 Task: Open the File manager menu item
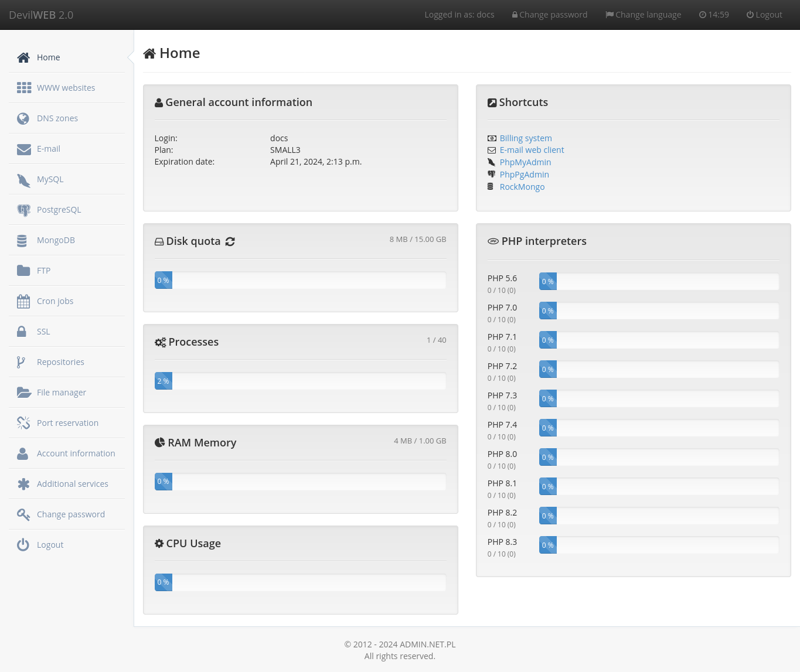coord(62,393)
